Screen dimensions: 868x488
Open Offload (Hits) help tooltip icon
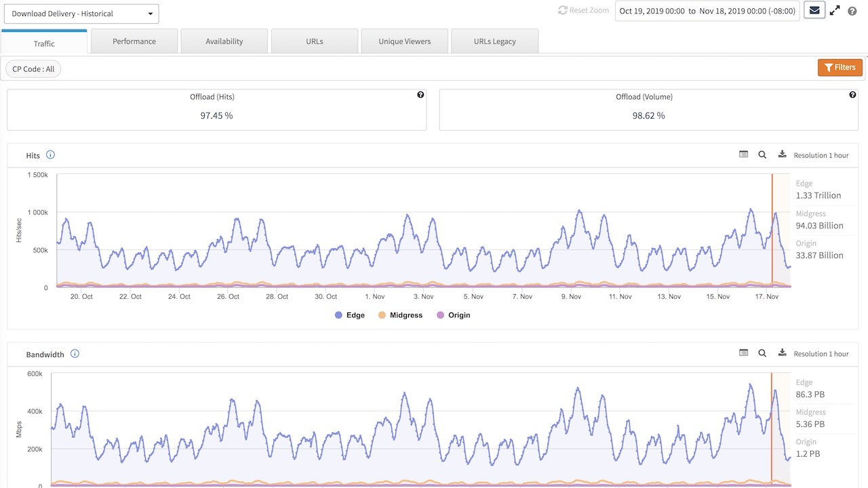420,96
